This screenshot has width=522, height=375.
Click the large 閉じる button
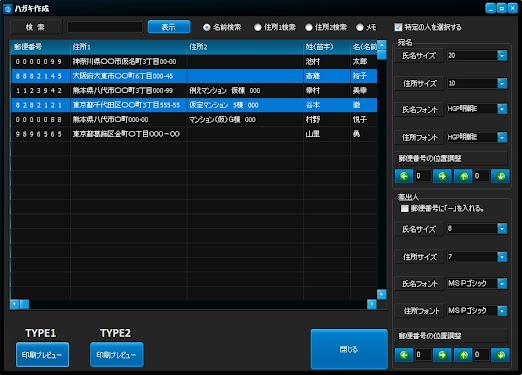349,349
